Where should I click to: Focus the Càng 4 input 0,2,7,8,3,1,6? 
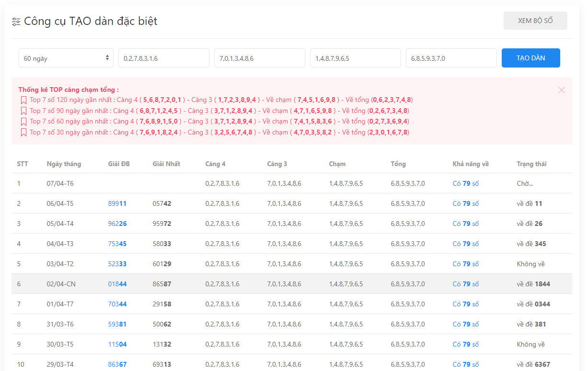[163, 58]
